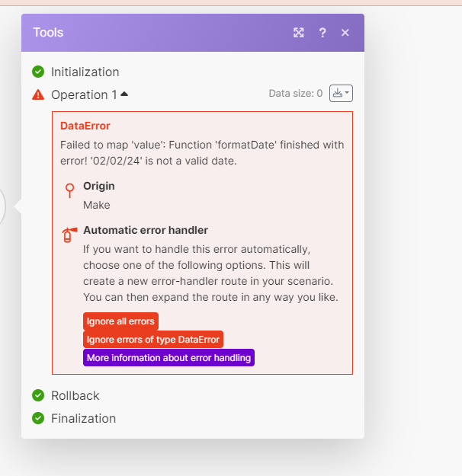This screenshot has width=462, height=476.
Task: Collapse Operation 1 using the caret arrow
Action: (x=124, y=94)
